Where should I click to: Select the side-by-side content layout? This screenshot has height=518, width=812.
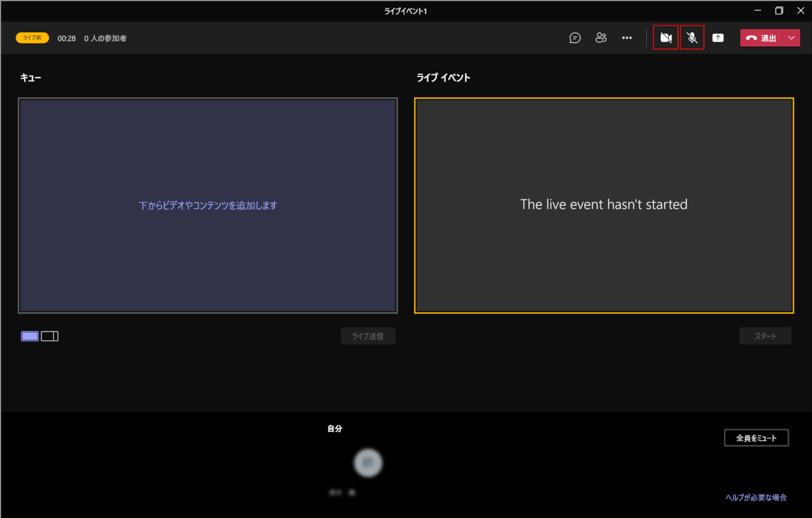50,336
